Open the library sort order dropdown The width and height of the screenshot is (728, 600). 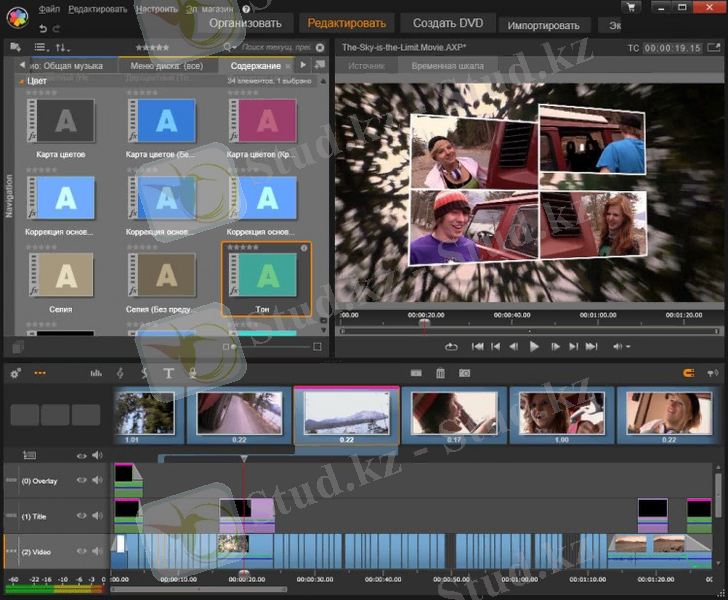pos(63,47)
